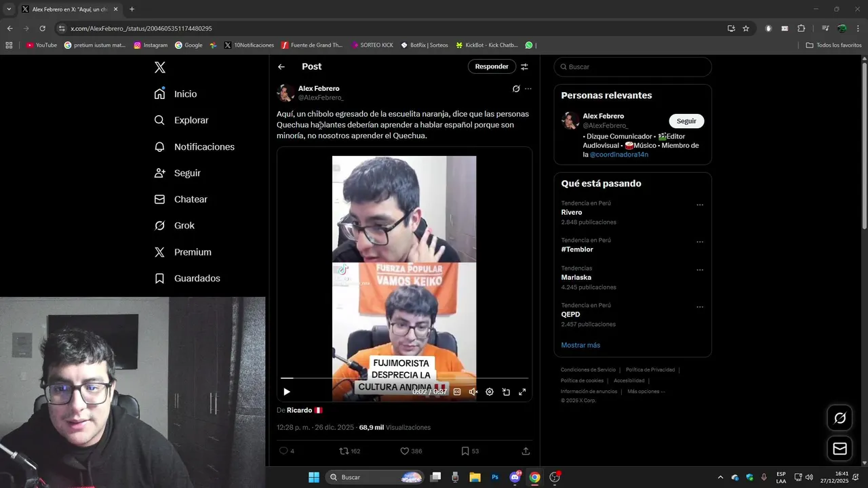Open more options for Rivero trend
Screen dimensions: 868x488
coord(700,205)
